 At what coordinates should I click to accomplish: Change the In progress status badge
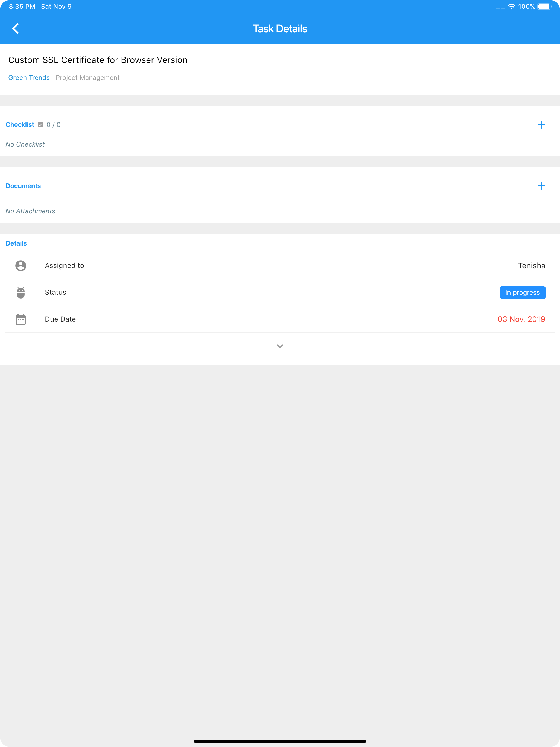523,293
